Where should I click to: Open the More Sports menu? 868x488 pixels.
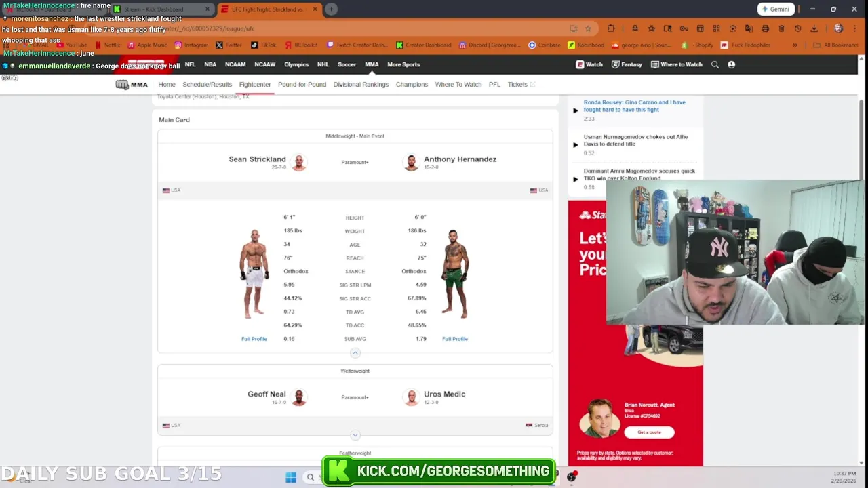tap(403, 64)
